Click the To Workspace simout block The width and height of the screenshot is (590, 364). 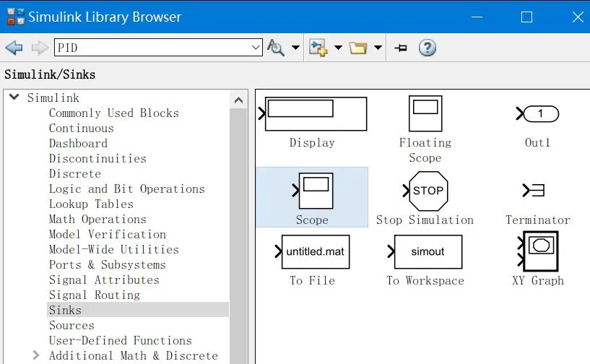[425, 252]
